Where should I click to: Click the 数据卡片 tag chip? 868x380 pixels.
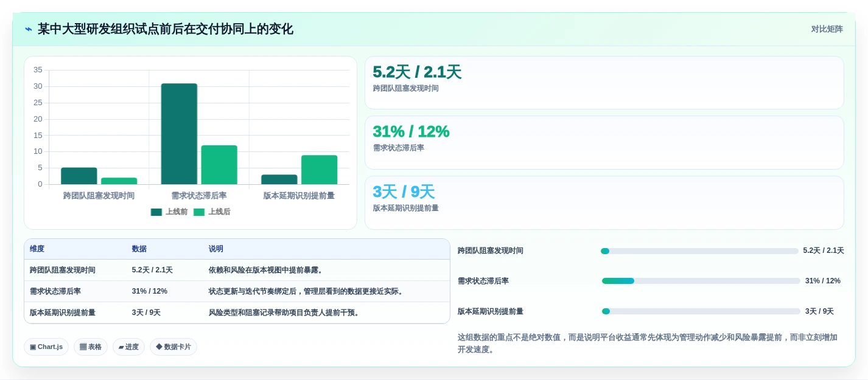pyautogui.click(x=173, y=347)
